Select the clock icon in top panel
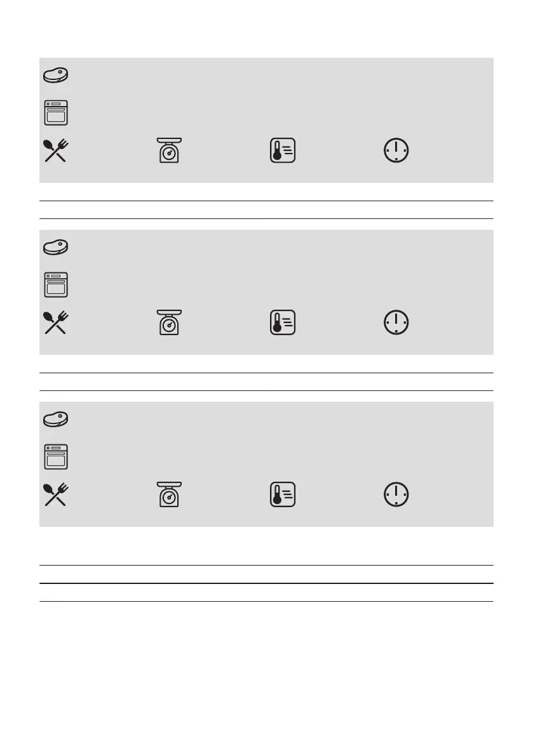This screenshot has width=533, height=756. tap(396, 150)
